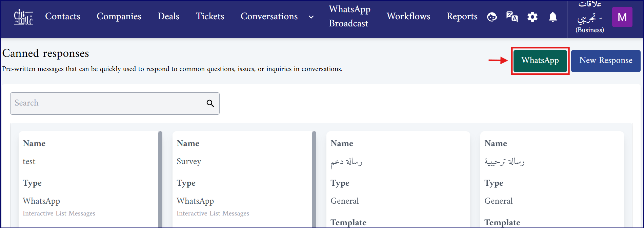Select the business account name in navbar
This screenshot has height=228, width=644.
(x=590, y=18)
